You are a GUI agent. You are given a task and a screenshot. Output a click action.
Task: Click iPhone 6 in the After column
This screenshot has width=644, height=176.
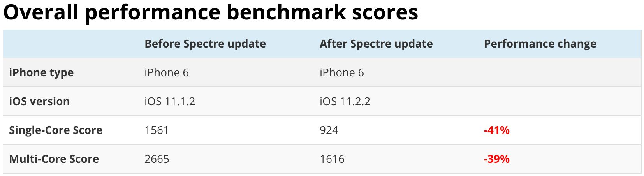coord(341,73)
